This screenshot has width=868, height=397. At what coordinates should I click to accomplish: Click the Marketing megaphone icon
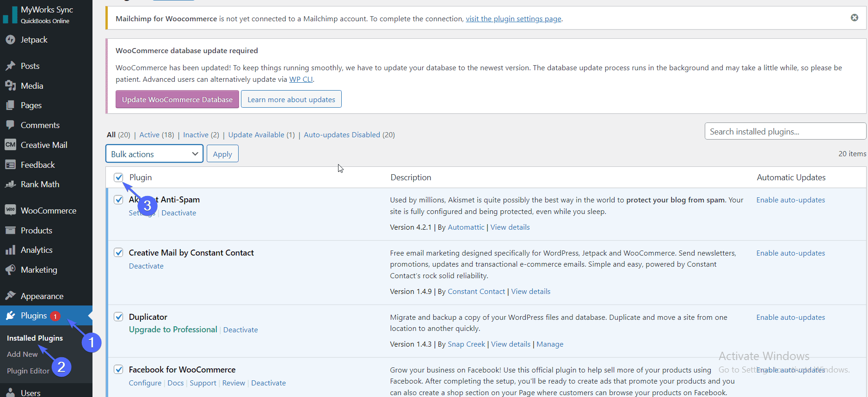point(10,270)
